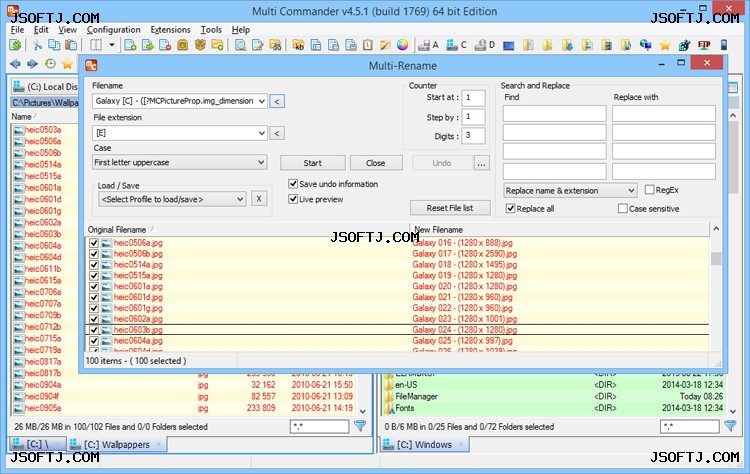Image resolution: width=750 pixels, height=474 pixels.
Task: Open the File extension tag insert arrow
Action: point(277,133)
